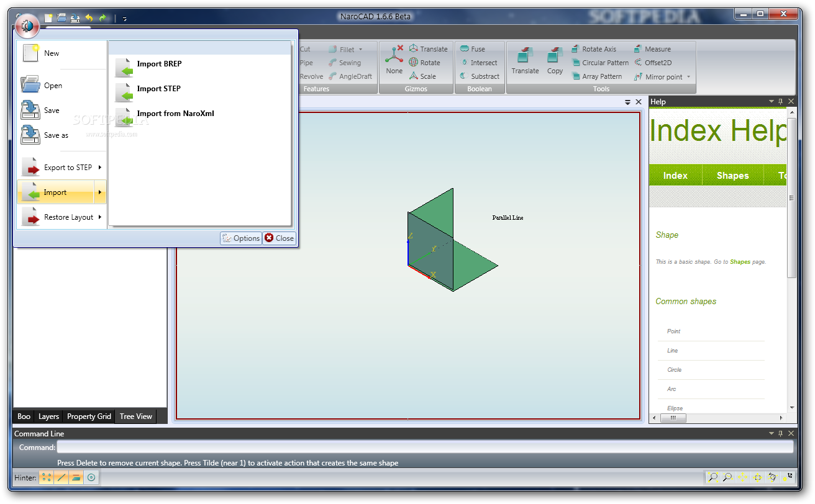Viewport: 815px width, 504px height.
Task: Activate the Translate gizmo in Gizmos group
Action: [428, 49]
